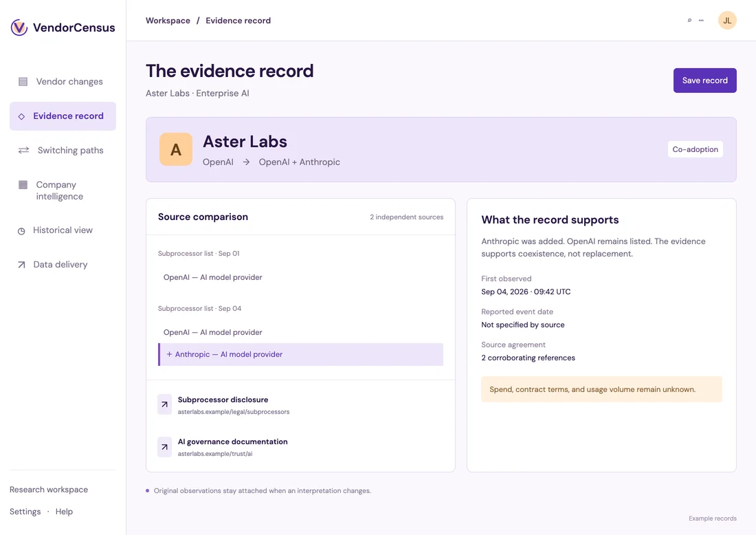Screen dimensions: 756x535
Task: Navigate to Historical view
Action: pos(63,230)
